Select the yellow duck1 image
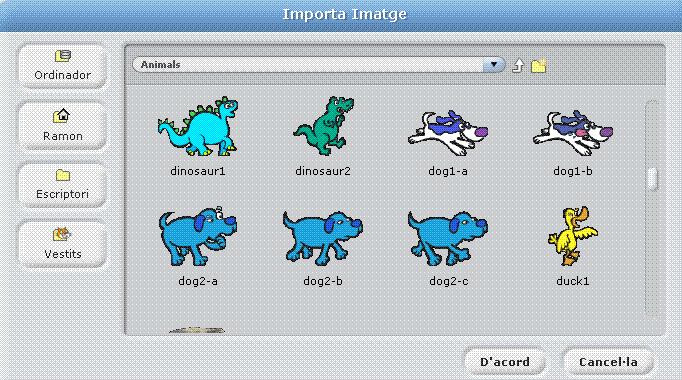682x380 pixels. click(x=573, y=246)
